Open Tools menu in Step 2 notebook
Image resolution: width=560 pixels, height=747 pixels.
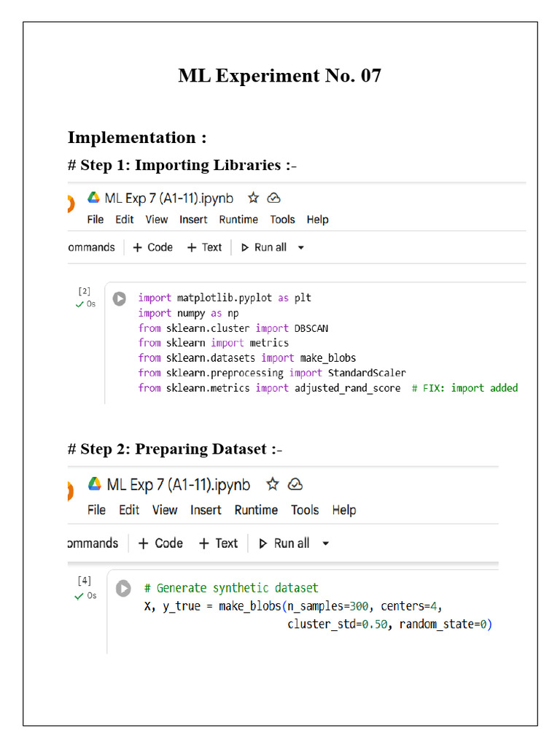tap(306, 510)
